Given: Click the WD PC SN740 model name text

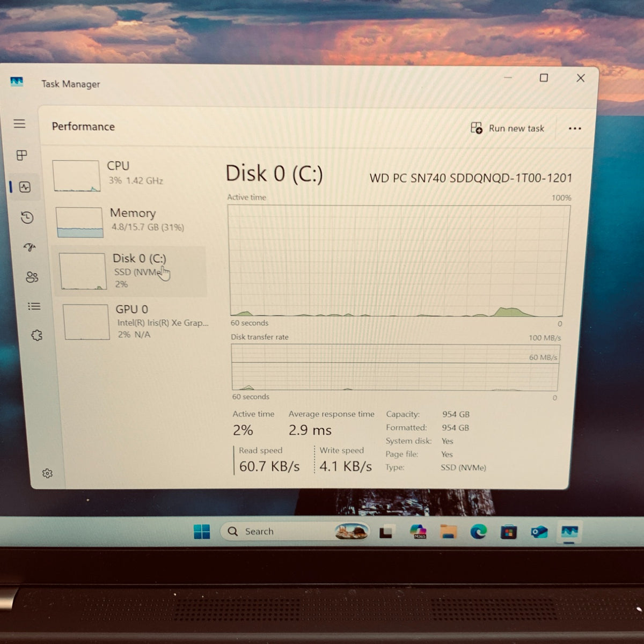Looking at the screenshot, I should (x=471, y=178).
